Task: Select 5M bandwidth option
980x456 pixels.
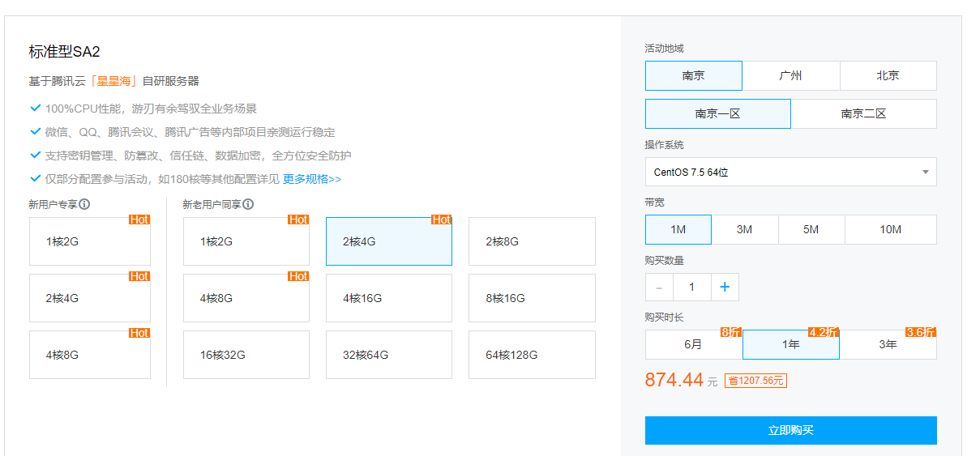Action: coord(811,229)
